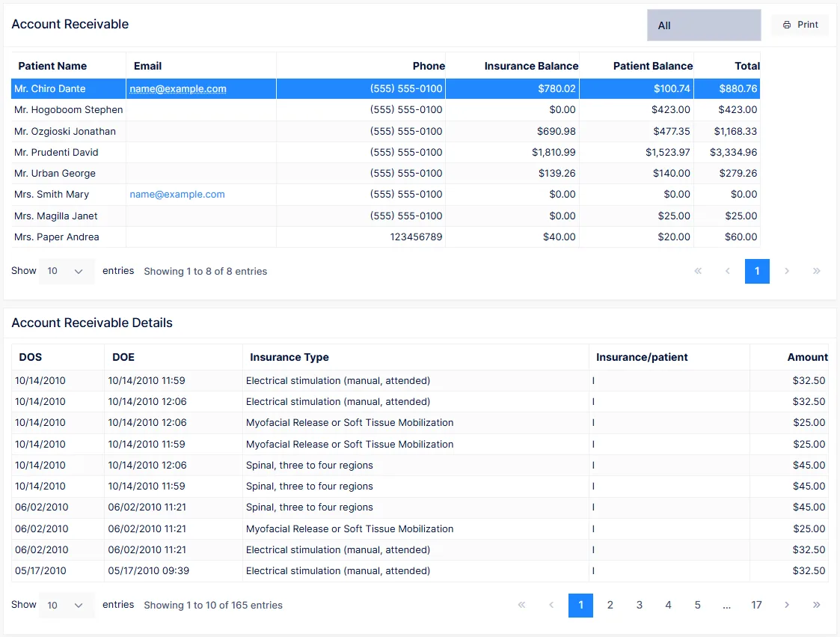The width and height of the screenshot is (840, 637).
Task: Select the Mr. Prudenti David row
Action: pyautogui.click(x=386, y=152)
